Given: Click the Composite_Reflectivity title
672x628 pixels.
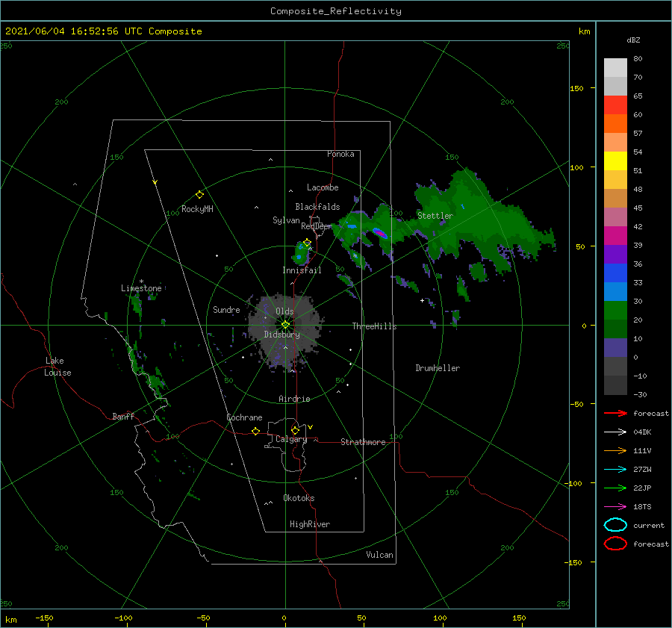Looking at the screenshot, I should click(336, 11).
